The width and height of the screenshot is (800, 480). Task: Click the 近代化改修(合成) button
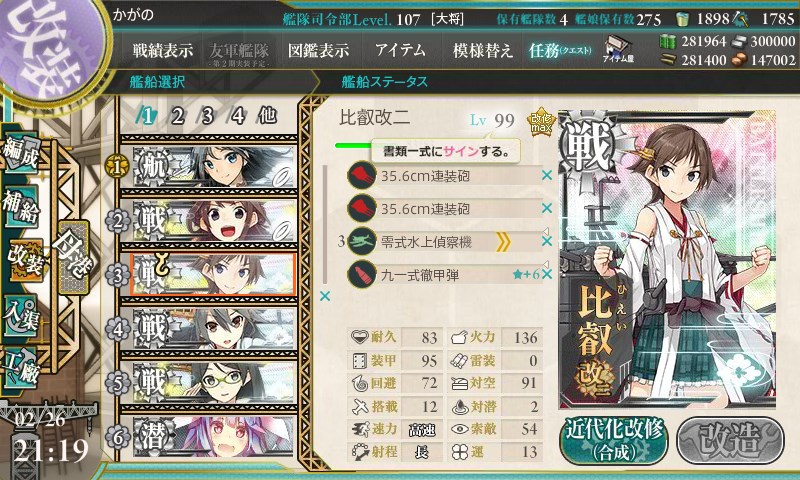614,441
